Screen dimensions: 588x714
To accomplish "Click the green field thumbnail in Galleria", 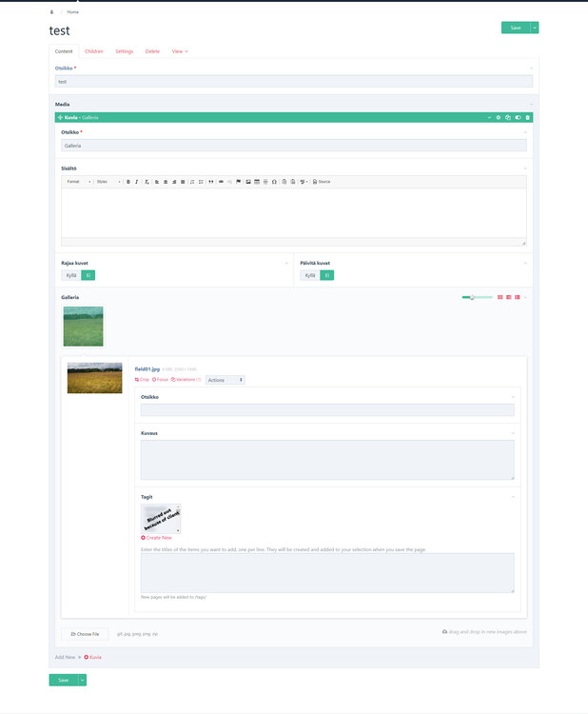I will pyautogui.click(x=83, y=326).
